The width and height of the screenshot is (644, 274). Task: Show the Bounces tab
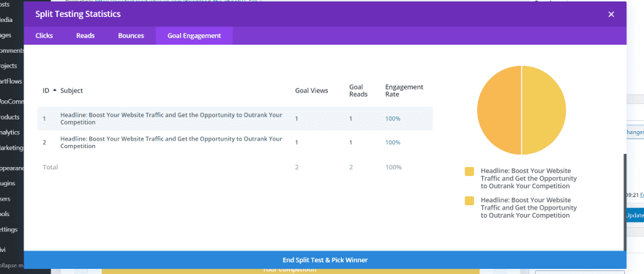coord(131,36)
